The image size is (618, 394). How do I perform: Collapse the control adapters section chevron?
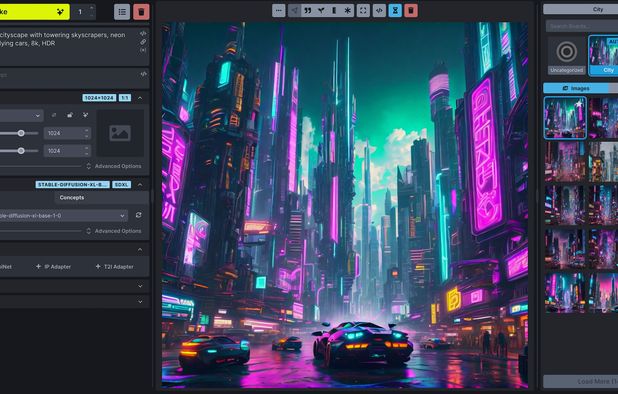(140, 249)
